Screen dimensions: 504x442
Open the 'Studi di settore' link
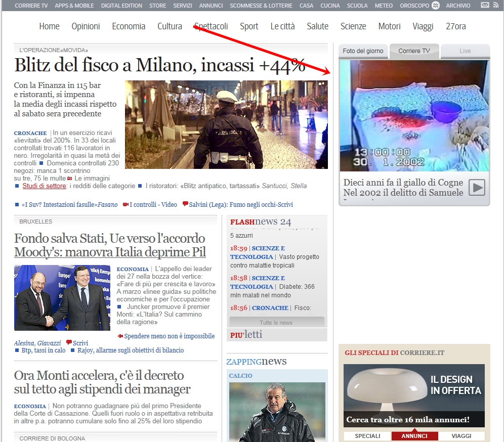[x=45, y=186]
